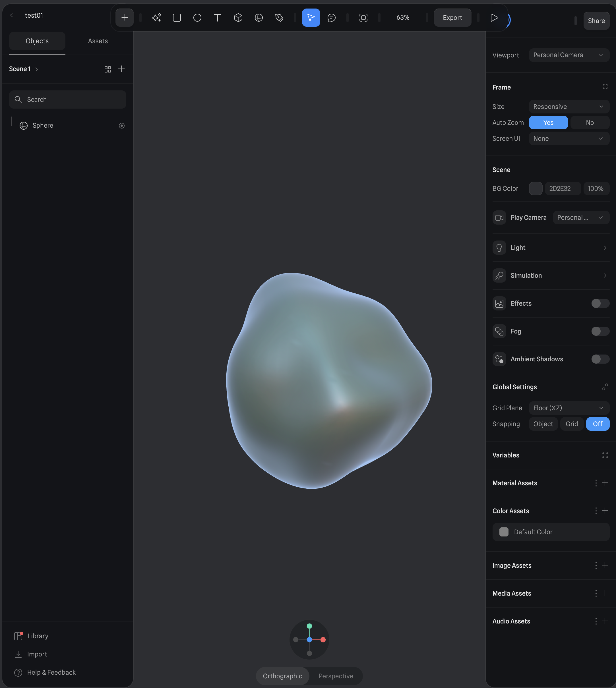
Task: Open the Viewport Personal Camera dropdown
Action: click(569, 55)
